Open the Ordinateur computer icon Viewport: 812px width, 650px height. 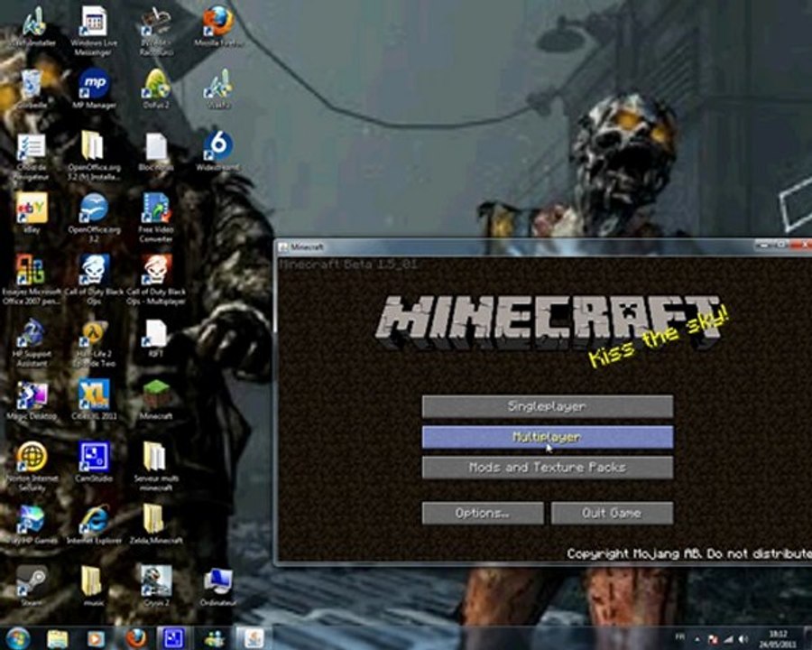218,587
